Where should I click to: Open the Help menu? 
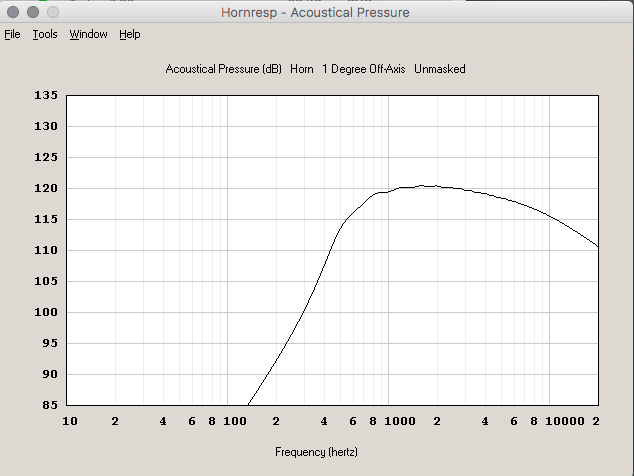[x=130, y=34]
